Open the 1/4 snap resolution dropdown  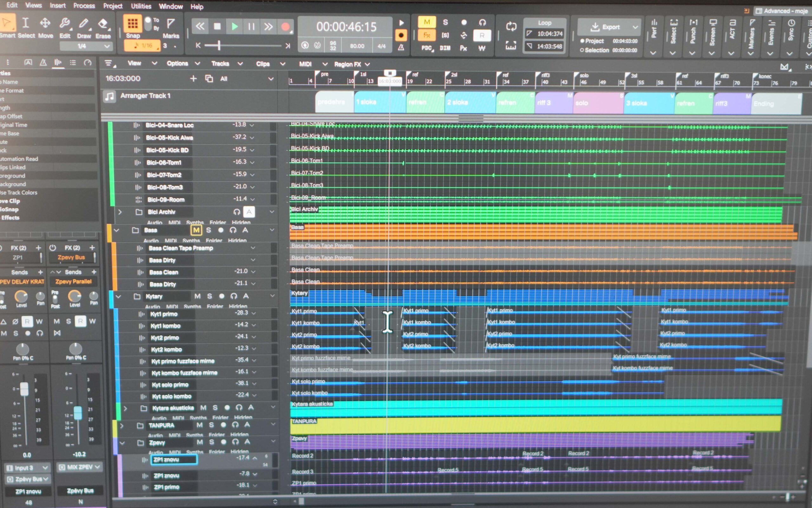(x=85, y=46)
